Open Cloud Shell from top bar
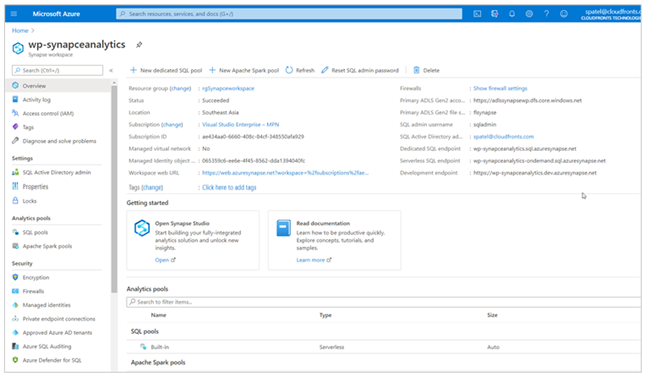Viewport: 645px width, 375px height. 477,14
